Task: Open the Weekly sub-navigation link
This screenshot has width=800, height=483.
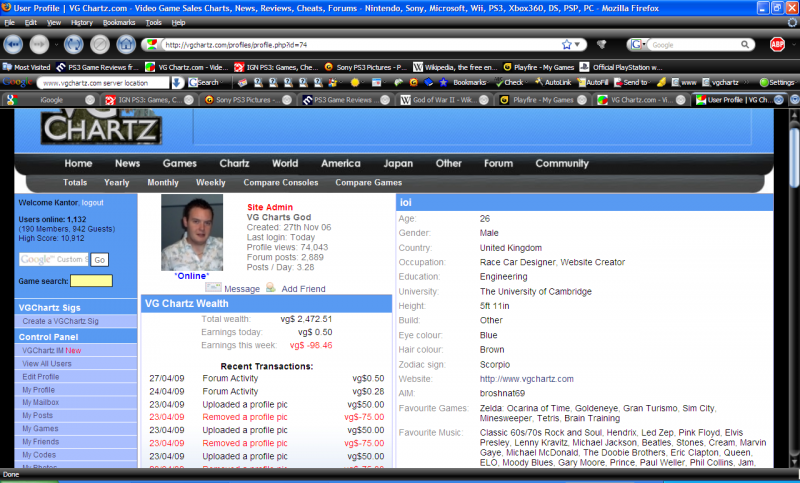Action: pos(211,183)
